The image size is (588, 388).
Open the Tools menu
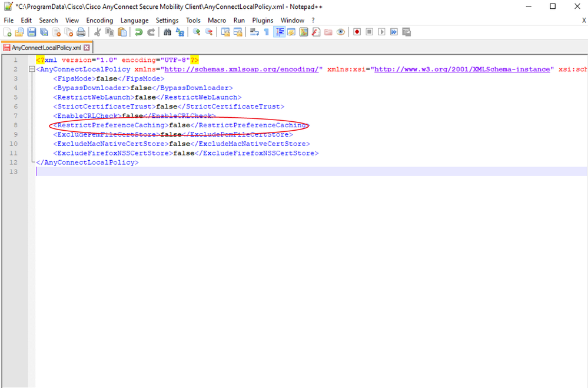point(193,20)
